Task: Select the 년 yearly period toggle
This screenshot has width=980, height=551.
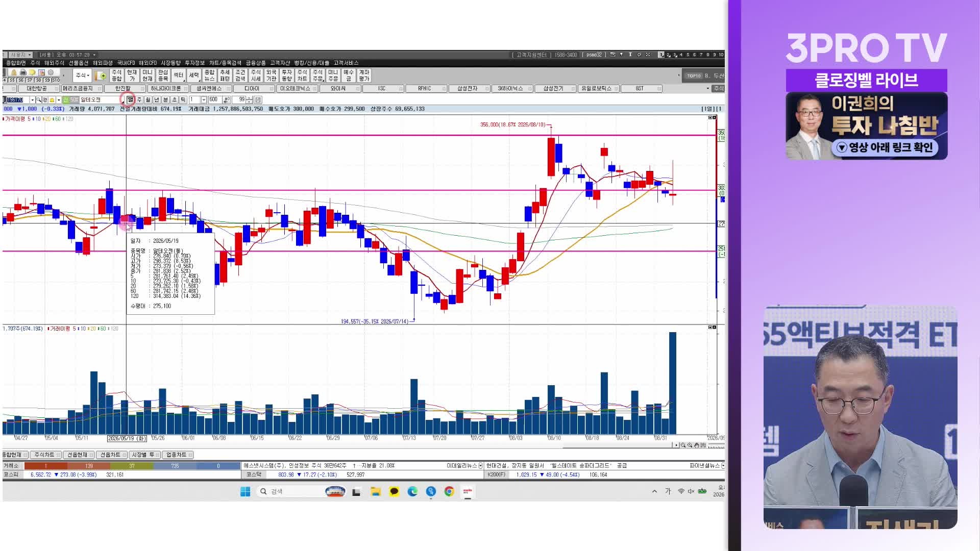Action: [x=157, y=99]
